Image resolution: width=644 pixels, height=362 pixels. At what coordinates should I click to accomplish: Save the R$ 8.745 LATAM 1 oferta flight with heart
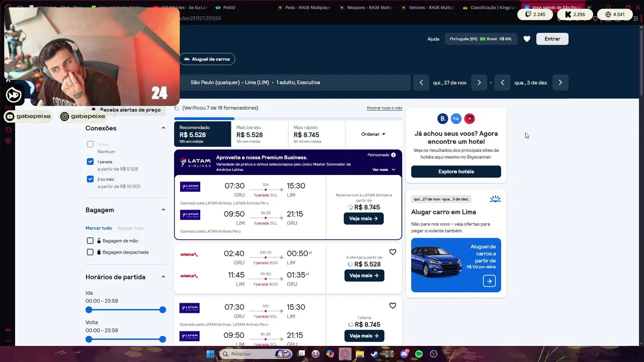pyautogui.click(x=393, y=306)
